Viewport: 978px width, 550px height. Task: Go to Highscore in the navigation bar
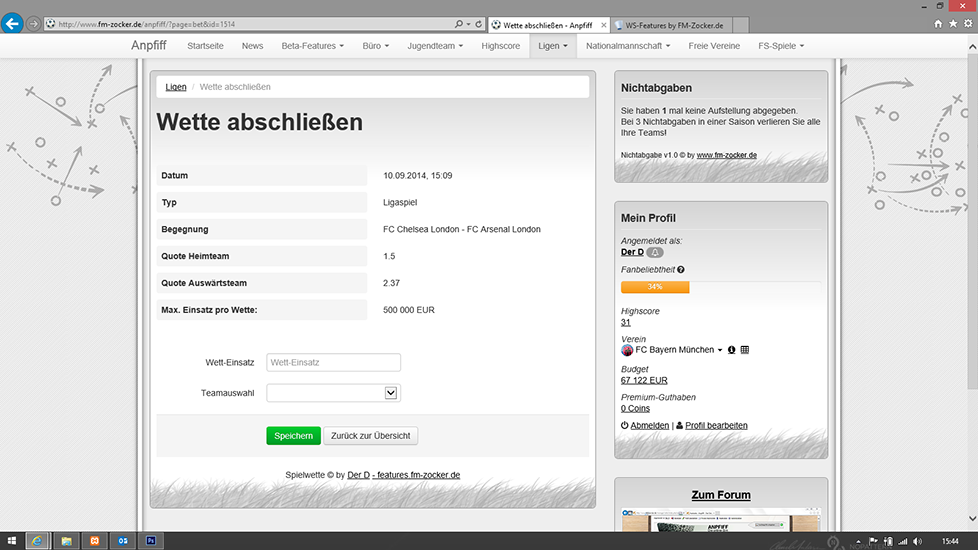click(x=500, y=46)
